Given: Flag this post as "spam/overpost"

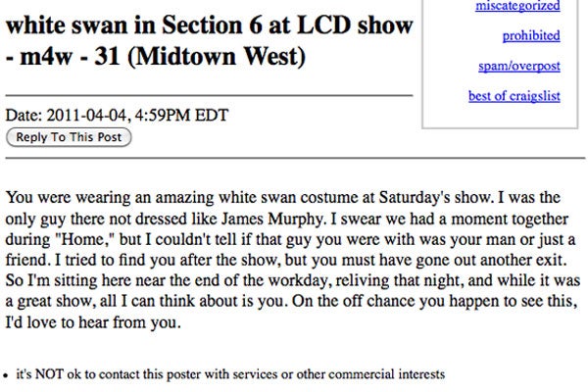Looking at the screenshot, I should (519, 66).
